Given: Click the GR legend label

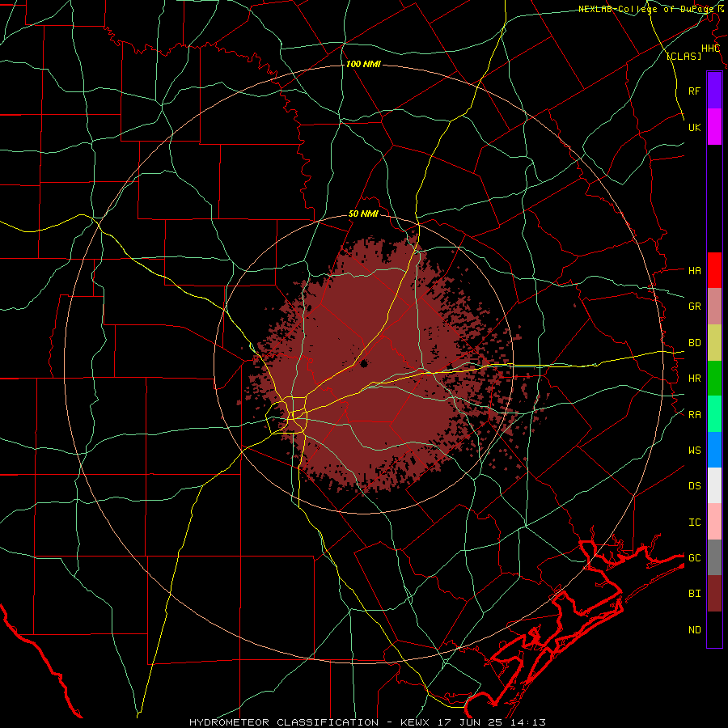Looking at the screenshot, I should [x=694, y=307].
